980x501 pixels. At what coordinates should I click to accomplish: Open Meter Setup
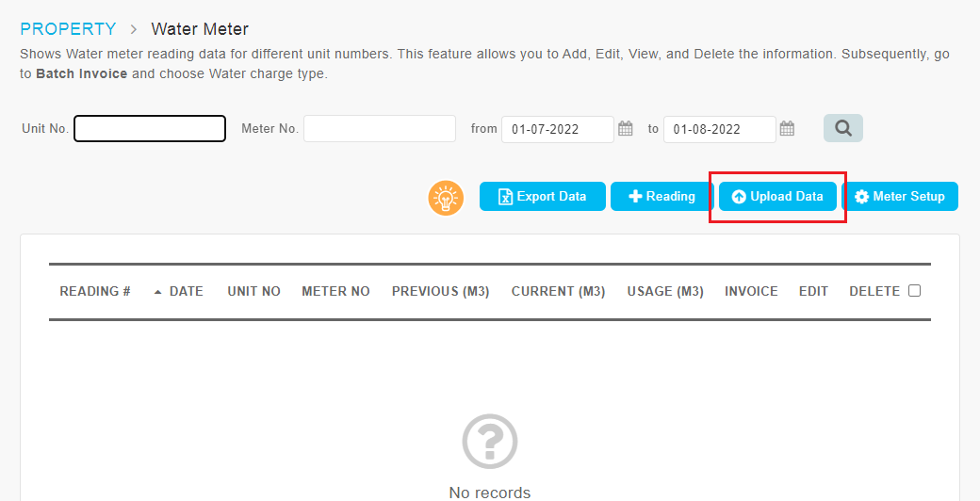pyautogui.click(x=899, y=196)
